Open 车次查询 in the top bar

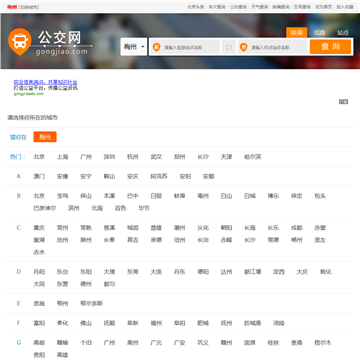tap(217, 7)
